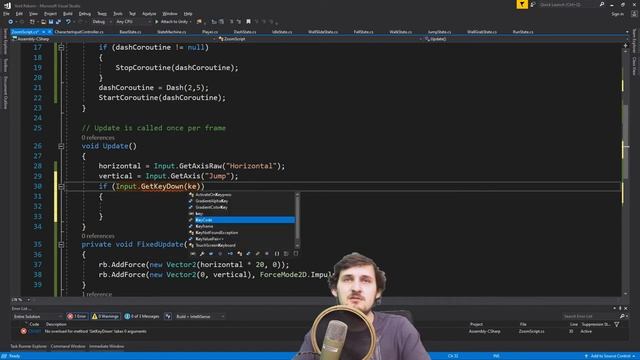Image resolution: width=640 pixels, height=360 pixels.
Task: Open the Team menu
Action: (x=102, y=13)
